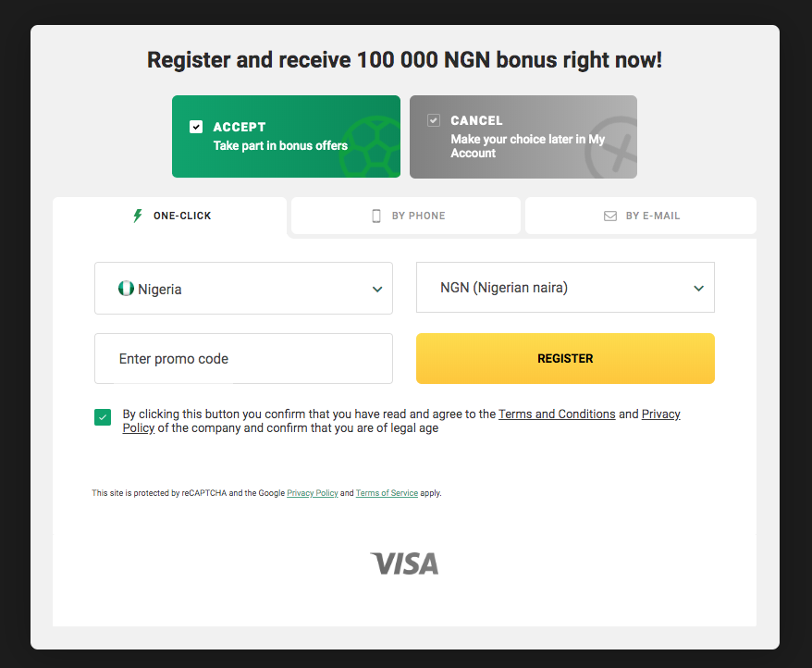This screenshot has width=812, height=668.
Task: Switch to the By Phone registration tab
Action: point(405,216)
